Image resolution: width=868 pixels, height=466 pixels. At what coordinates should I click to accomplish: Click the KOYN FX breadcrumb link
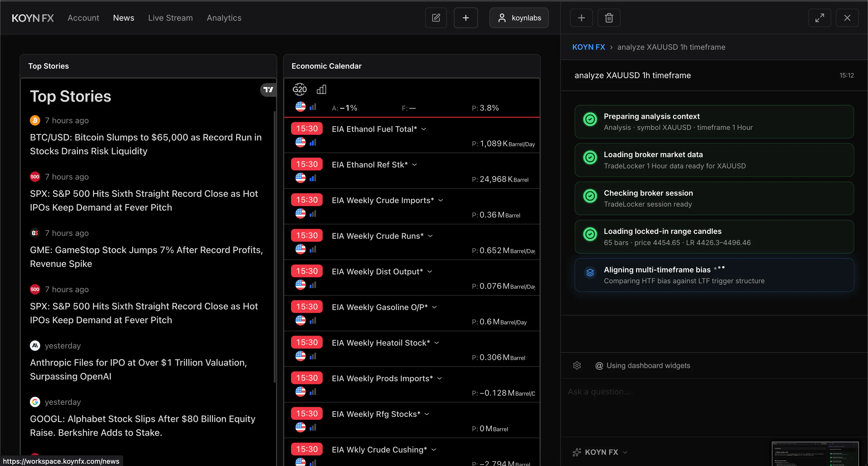click(589, 47)
